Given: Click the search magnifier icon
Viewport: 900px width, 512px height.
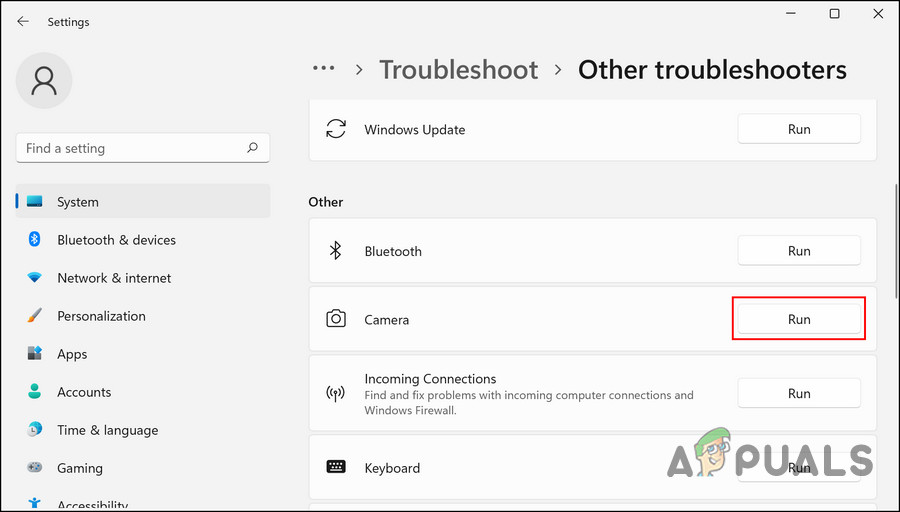Looking at the screenshot, I should (253, 148).
